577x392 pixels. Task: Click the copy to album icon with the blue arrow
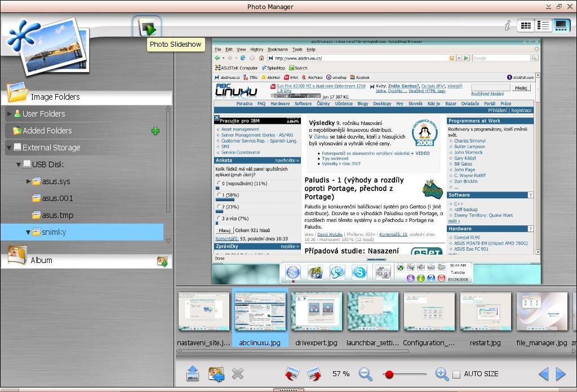point(216,374)
